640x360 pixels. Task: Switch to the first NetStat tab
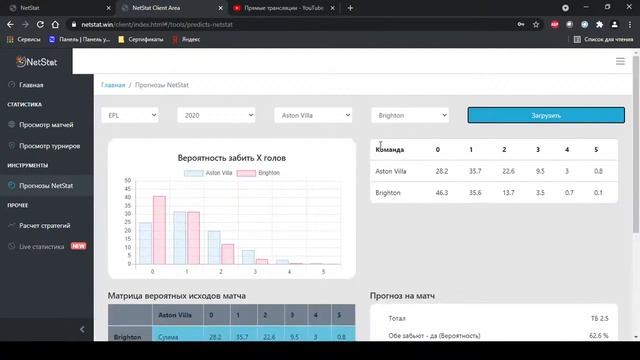pyautogui.click(x=57, y=8)
